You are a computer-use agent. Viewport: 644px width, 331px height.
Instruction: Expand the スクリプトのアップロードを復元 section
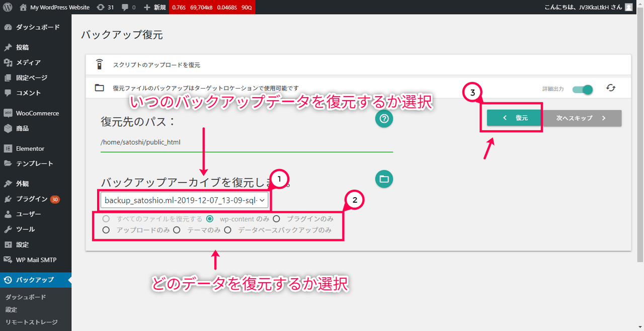pyautogui.click(x=156, y=65)
